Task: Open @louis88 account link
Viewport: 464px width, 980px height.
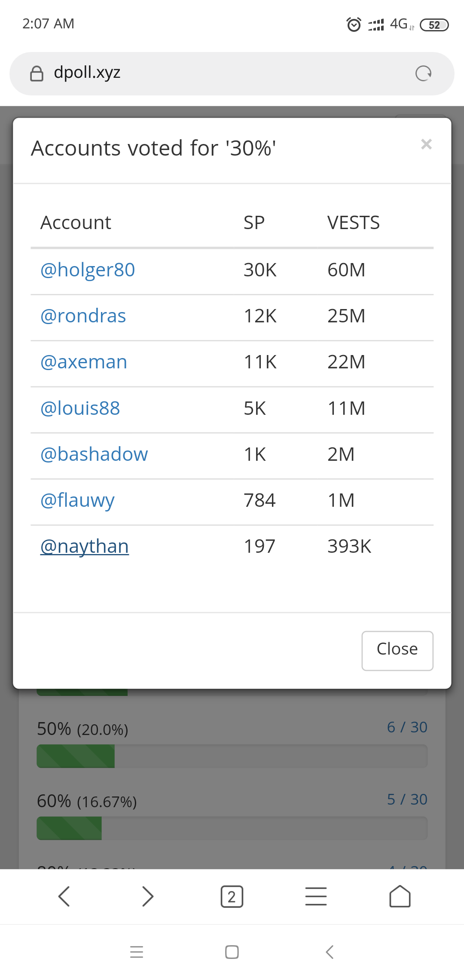Action: coord(80,408)
